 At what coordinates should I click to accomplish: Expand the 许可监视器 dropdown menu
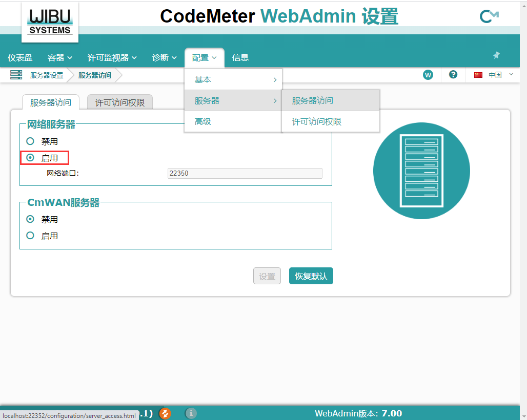click(112, 58)
